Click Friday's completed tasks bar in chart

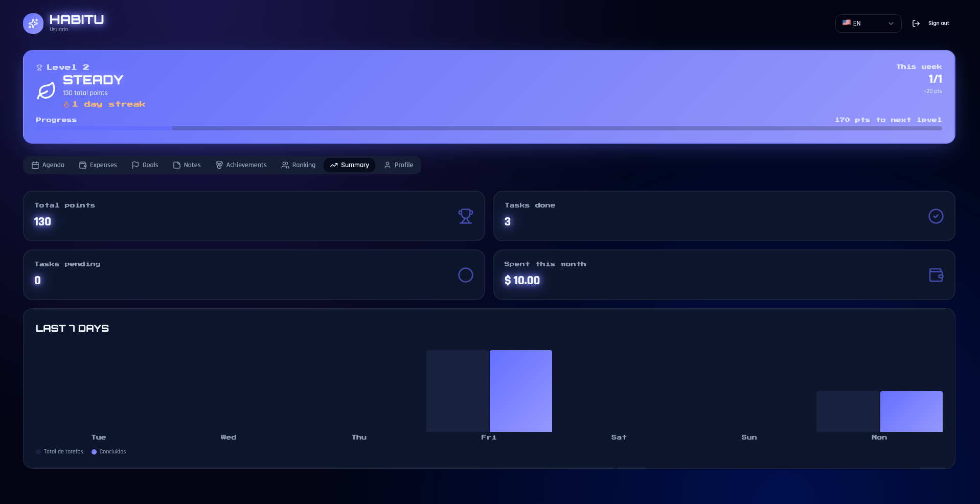521,391
